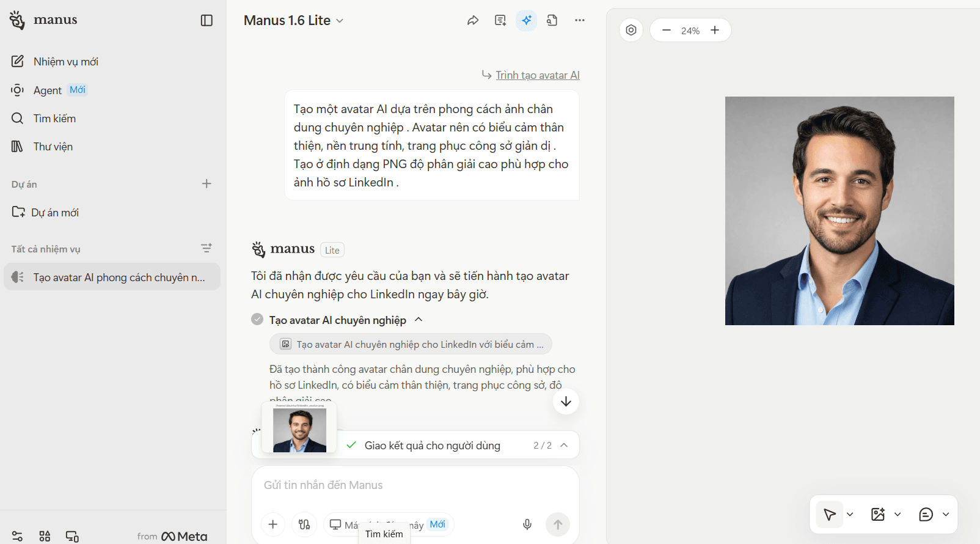
Task: Expand the comment tool dropdown arrow
Action: pos(946,515)
